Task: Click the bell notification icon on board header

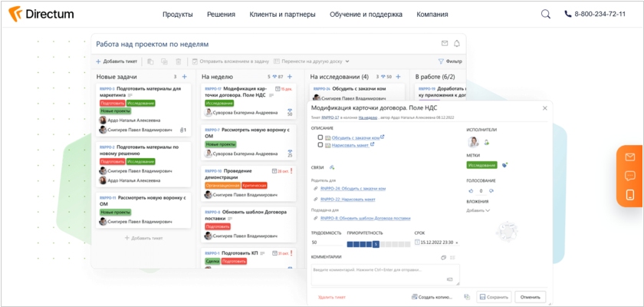Action: tap(456, 44)
